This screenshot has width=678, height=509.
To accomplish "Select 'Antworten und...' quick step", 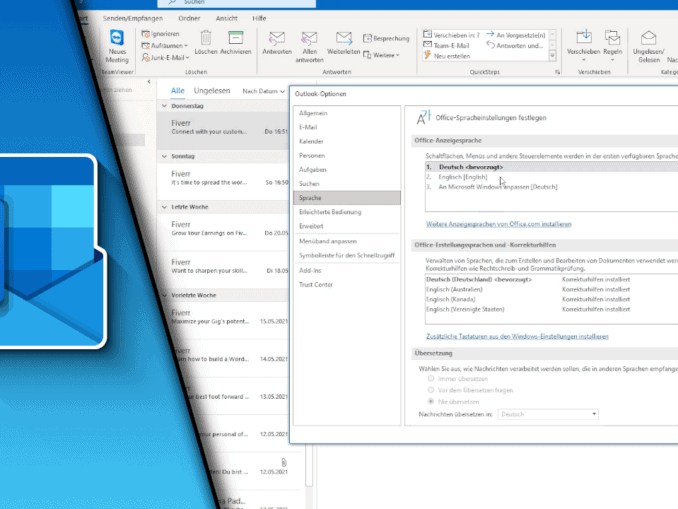I will click(x=515, y=45).
